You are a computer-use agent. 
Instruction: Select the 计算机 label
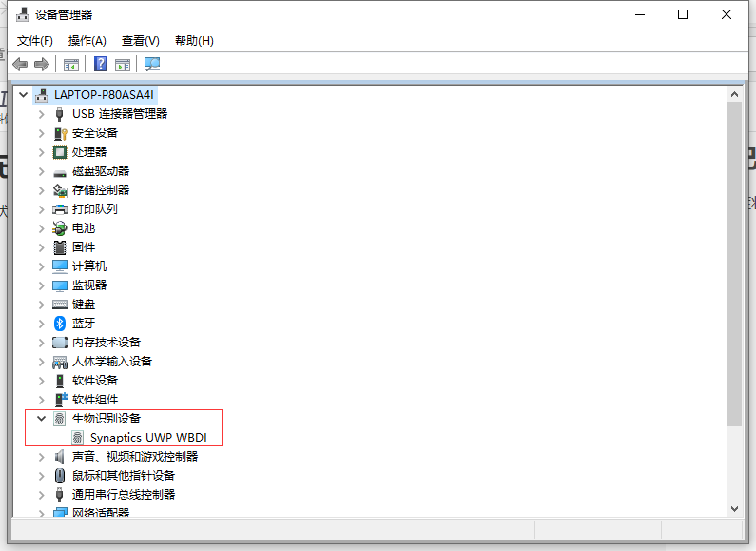(89, 266)
